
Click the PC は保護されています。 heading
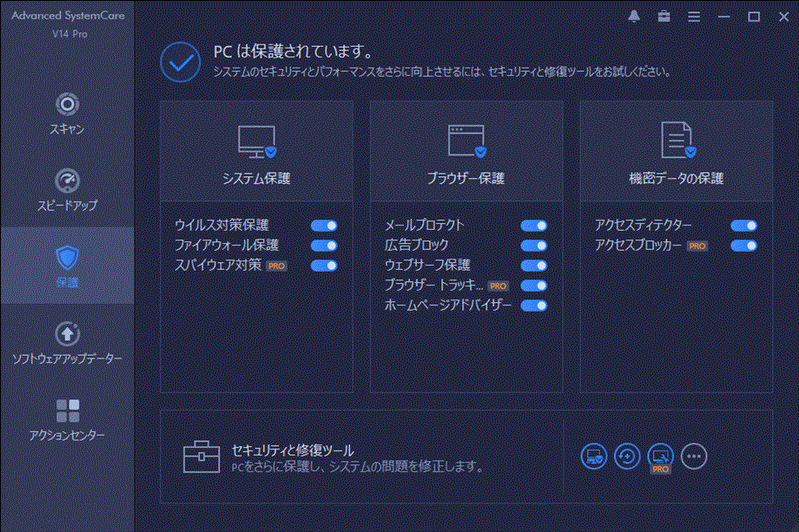[x=294, y=51]
